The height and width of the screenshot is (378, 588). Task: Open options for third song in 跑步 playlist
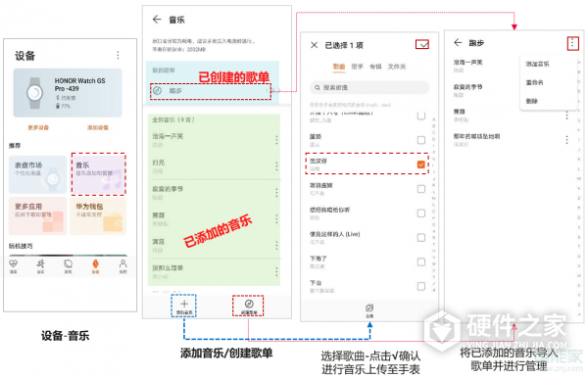pyautogui.click(x=566, y=116)
